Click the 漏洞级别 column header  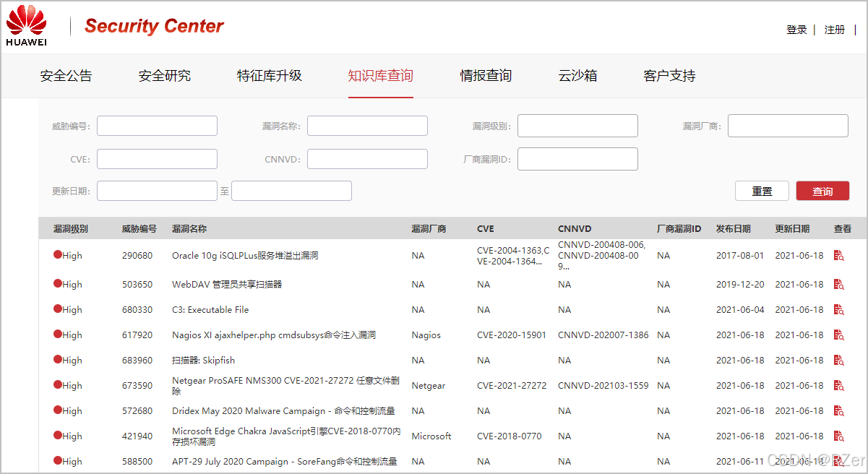coord(71,228)
